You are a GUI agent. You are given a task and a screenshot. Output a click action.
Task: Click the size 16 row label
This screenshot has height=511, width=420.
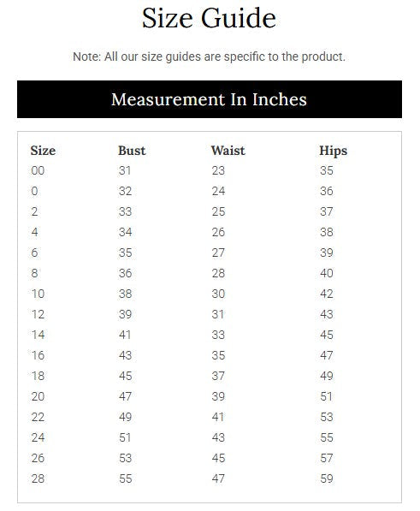(x=38, y=355)
